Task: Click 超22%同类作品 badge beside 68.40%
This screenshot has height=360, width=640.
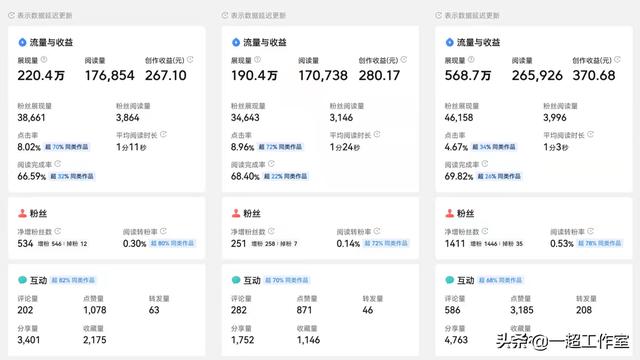Action: 285,176
